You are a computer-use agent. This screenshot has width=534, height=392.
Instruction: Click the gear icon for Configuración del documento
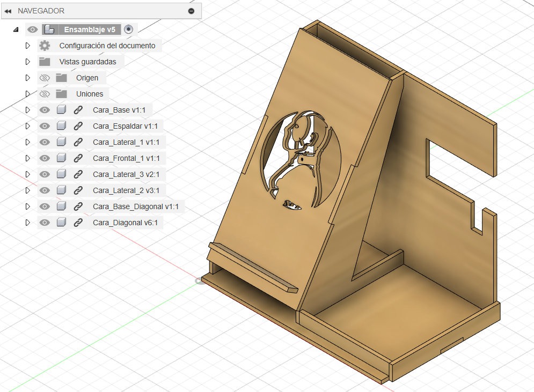coord(45,46)
